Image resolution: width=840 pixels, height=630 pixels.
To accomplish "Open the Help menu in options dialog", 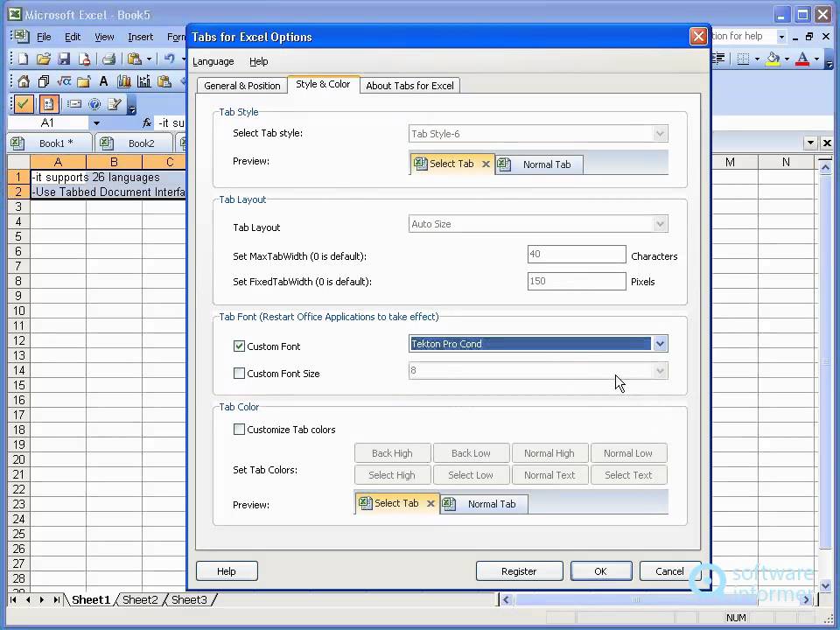I will (259, 61).
